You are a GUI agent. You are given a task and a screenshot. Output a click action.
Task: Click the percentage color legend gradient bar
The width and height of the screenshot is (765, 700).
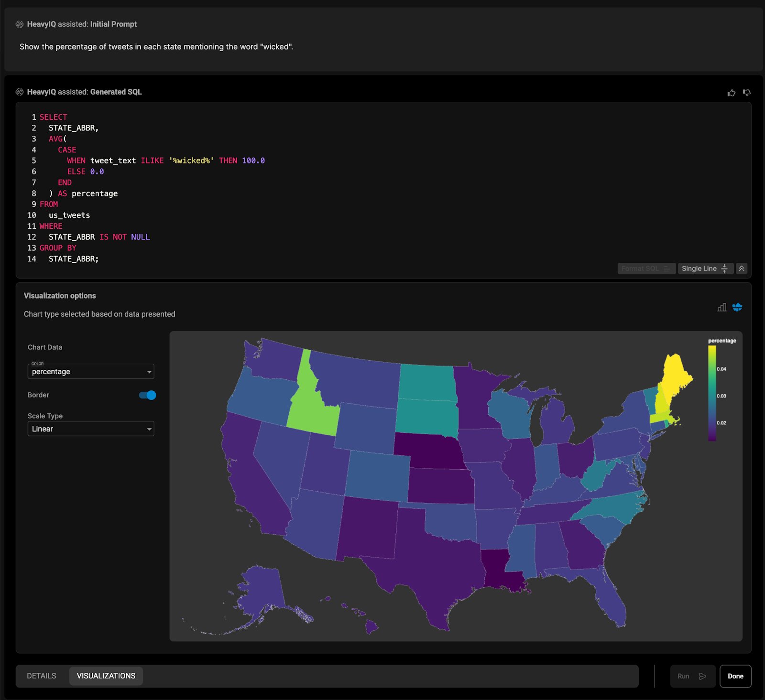coord(712,393)
